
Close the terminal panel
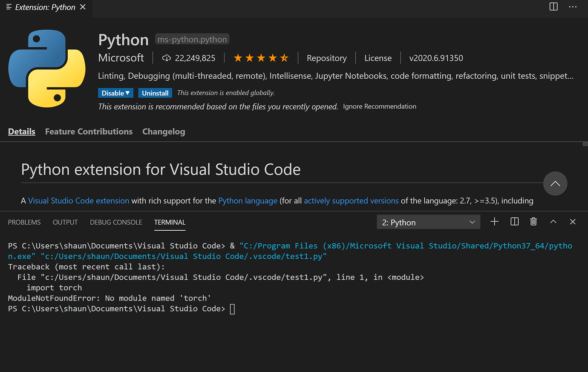pyautogui.click(x=573, y=222)
